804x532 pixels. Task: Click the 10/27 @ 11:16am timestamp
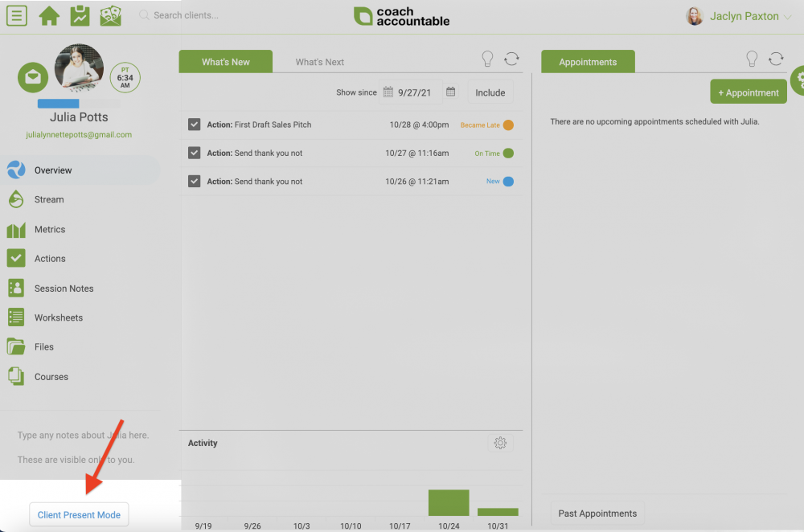point(416,153)
